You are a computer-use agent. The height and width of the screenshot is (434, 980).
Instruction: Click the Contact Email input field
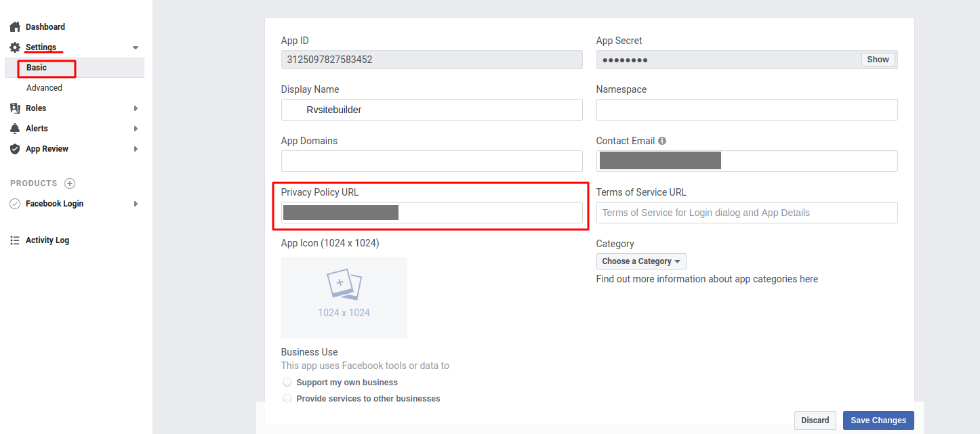(747, 161)
